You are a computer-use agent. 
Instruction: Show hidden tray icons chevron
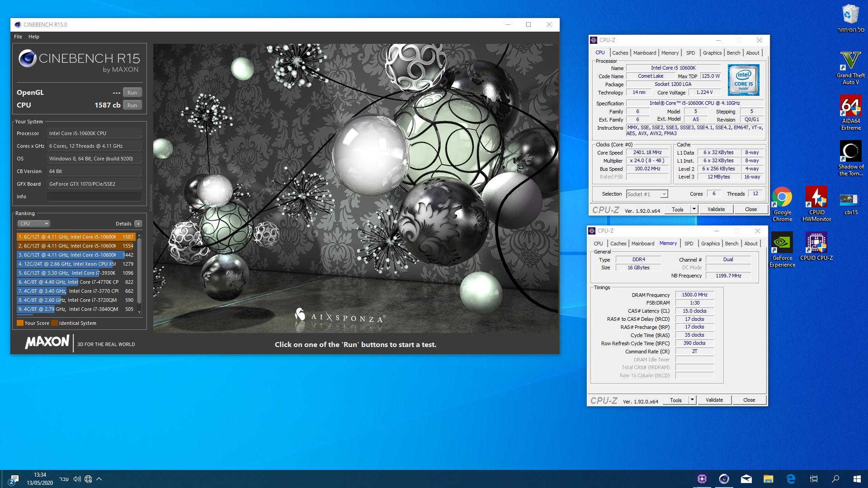(x=99, y=479)
